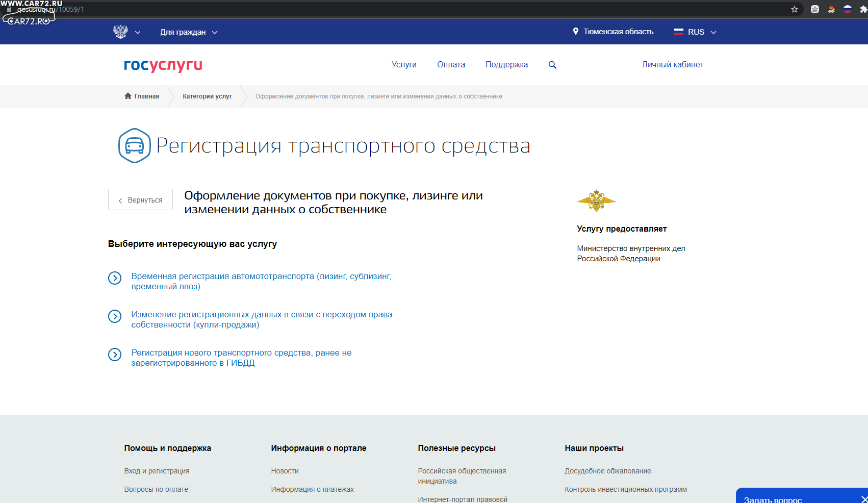Open Изменение регистрационных данных link
Screen dimensions: 868x503
pos(262,319)
